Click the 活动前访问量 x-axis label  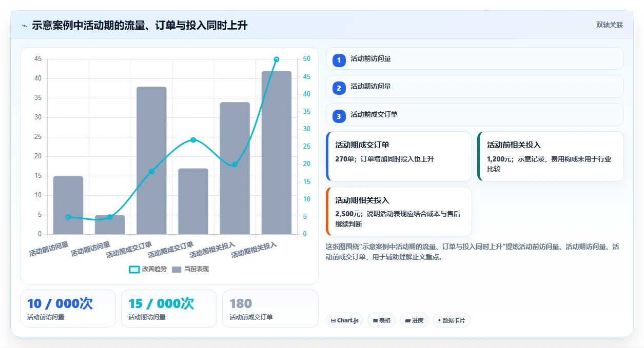point(49,249)
